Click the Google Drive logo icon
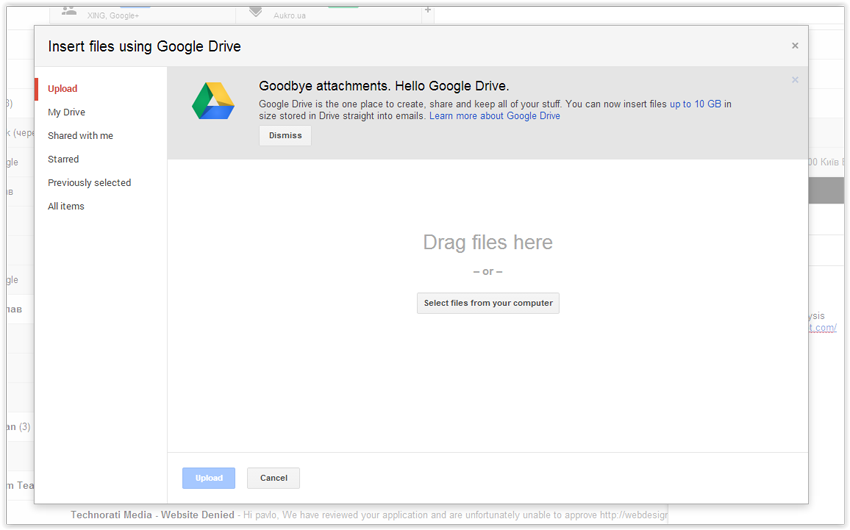 213,101
